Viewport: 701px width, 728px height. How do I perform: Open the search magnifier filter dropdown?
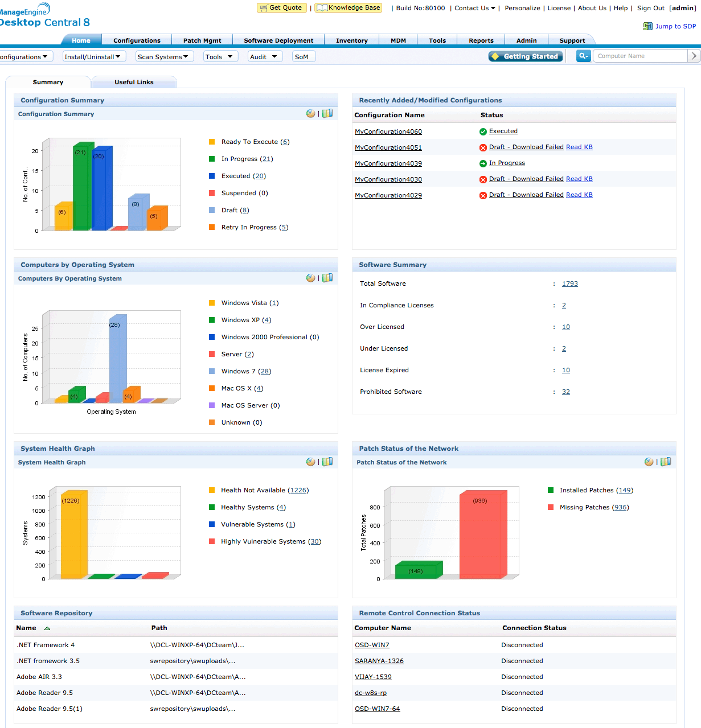(x=583, y=56)
